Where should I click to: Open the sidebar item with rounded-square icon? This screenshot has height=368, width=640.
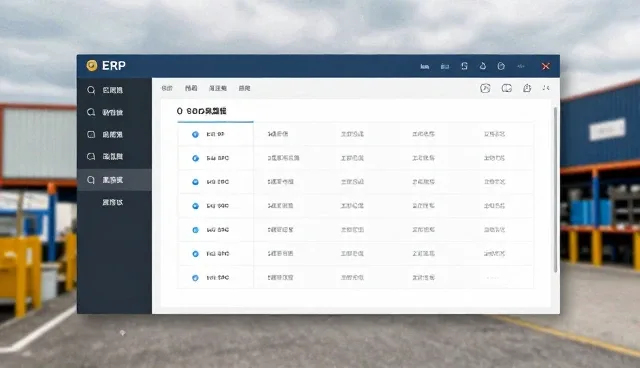(114, 134)
